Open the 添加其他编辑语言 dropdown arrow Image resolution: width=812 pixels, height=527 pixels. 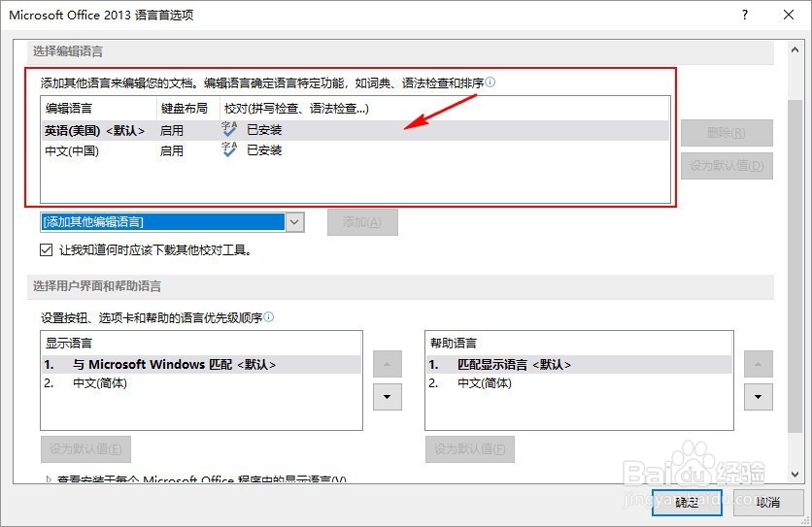tap(294, 222)
